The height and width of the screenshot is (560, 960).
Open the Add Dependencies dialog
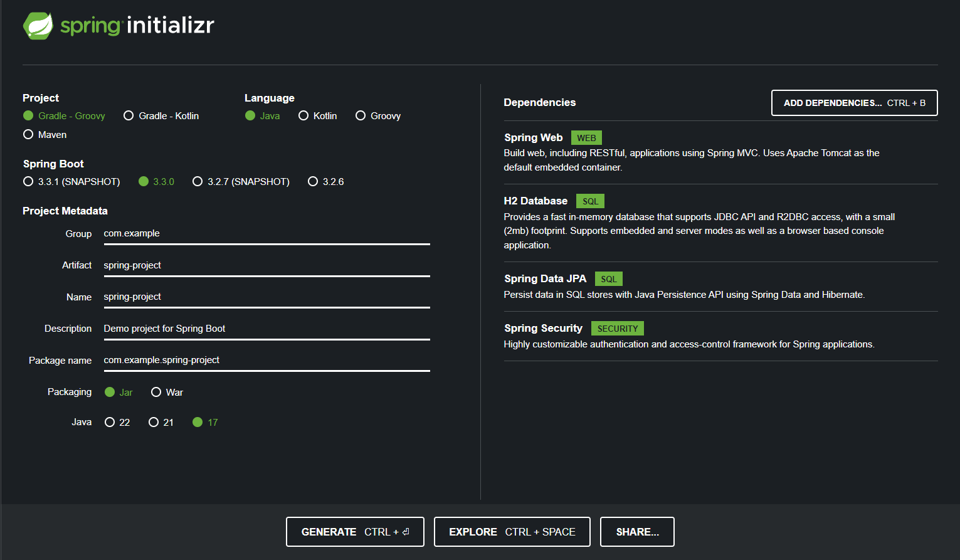[x=854, y=103]
